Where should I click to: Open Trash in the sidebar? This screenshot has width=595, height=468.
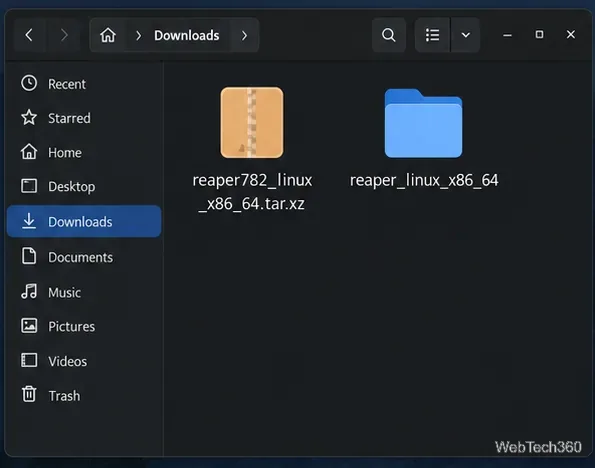click(x=84, y=396)
